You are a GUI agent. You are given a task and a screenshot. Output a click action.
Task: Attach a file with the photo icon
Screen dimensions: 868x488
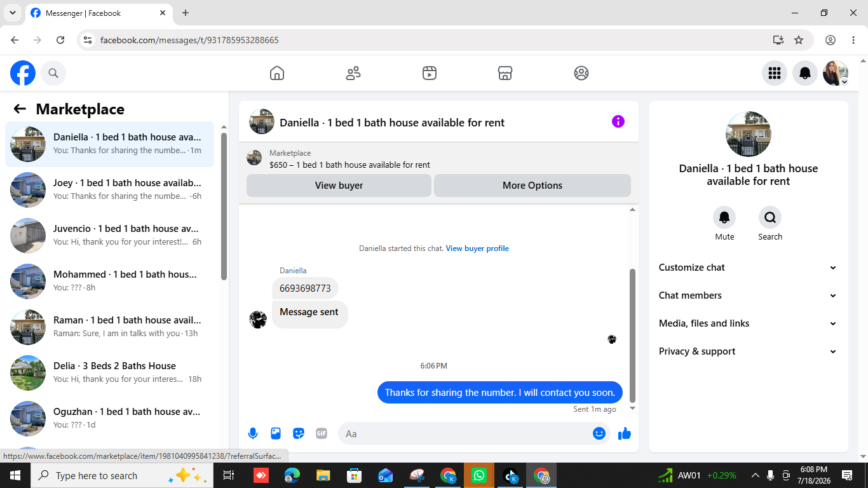pos(276,433)
